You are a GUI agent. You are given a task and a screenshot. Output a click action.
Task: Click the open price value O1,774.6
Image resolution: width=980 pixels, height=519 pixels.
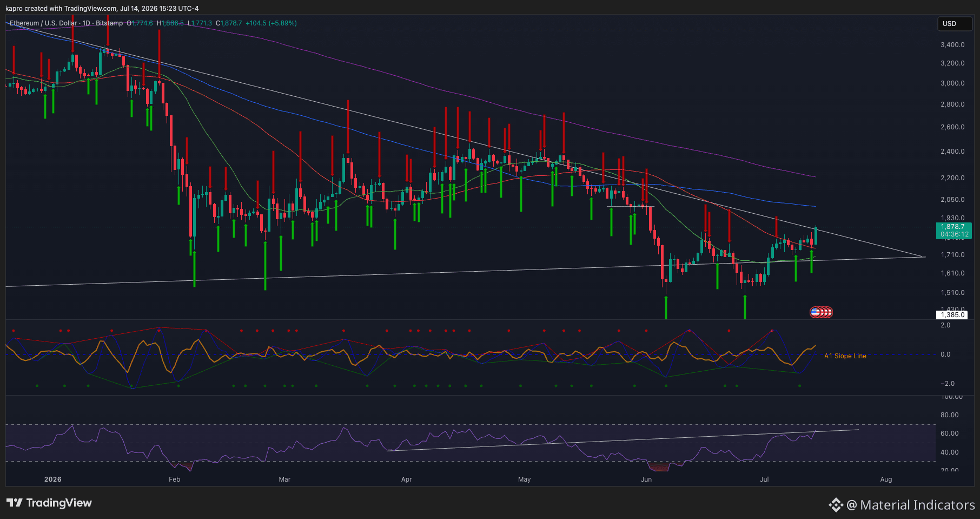pos(140,23)
